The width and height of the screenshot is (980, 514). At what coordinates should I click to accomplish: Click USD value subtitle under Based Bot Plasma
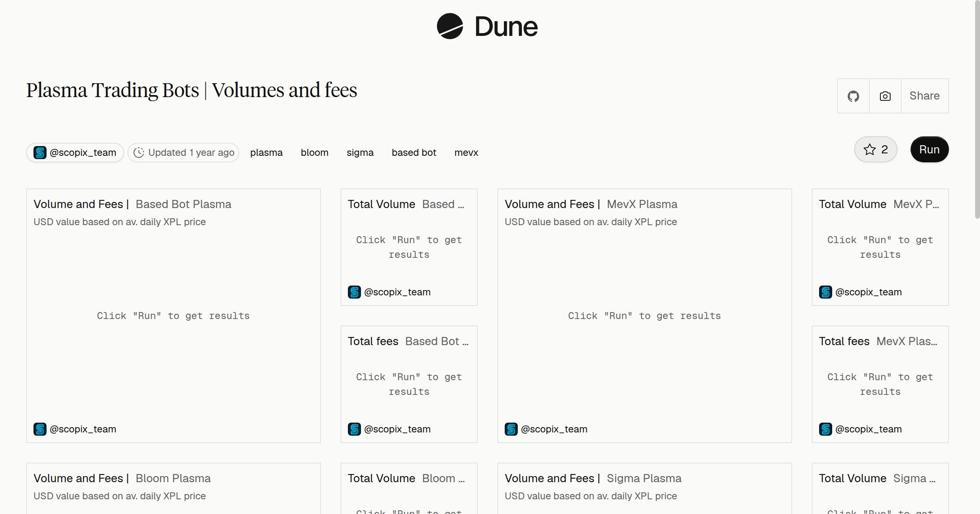[120, 222]
